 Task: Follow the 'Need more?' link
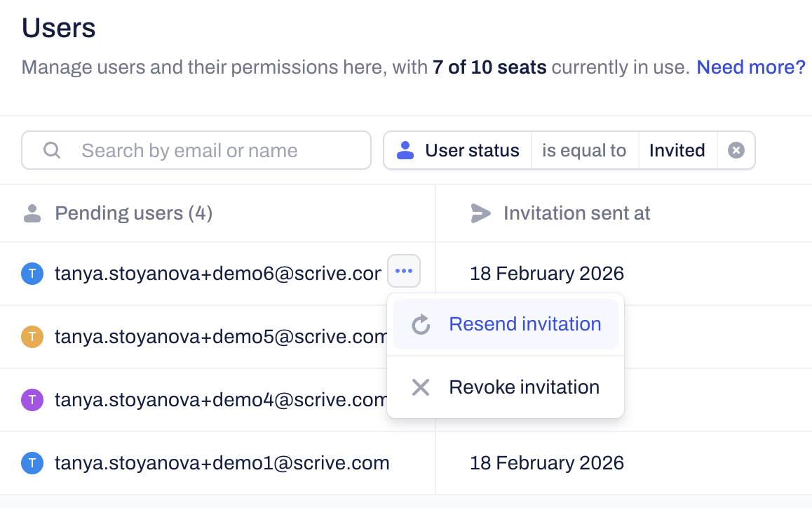(750, 67)
